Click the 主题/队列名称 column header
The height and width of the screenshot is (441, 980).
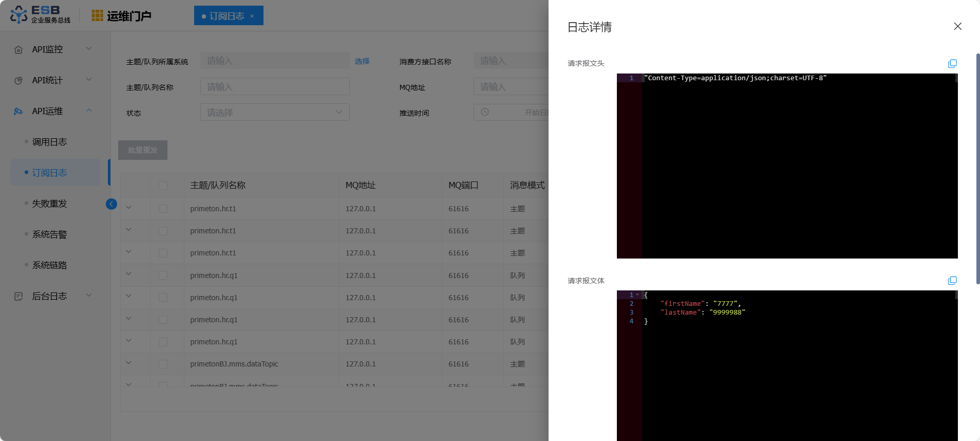pos(218,185)
